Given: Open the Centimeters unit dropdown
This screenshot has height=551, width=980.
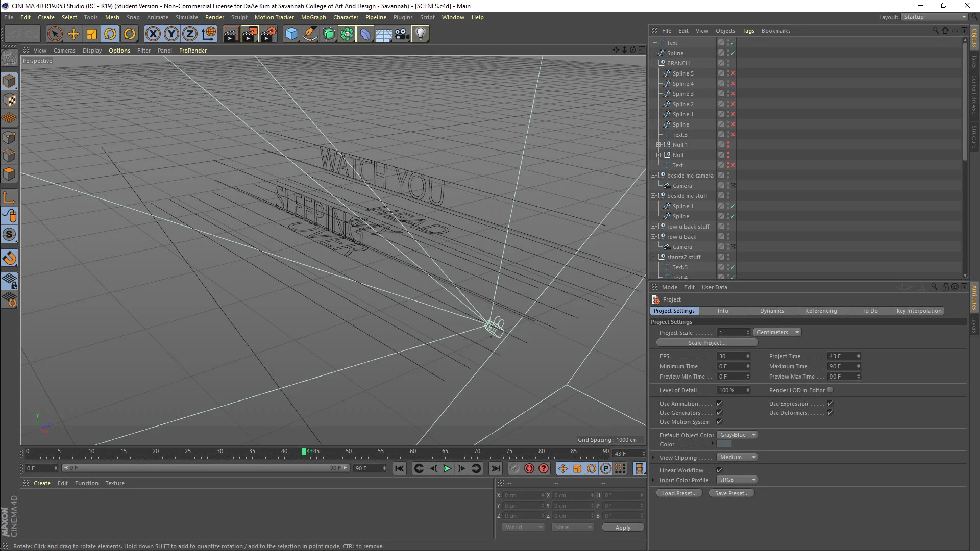Looking at the screenshot, I should (777, 332).
